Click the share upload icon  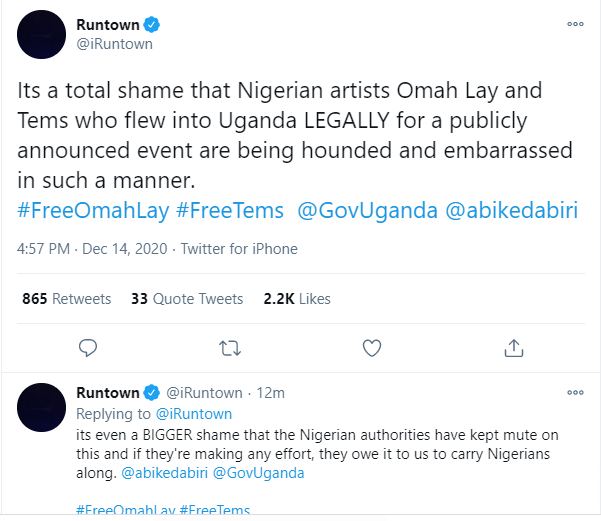(514, 348)
